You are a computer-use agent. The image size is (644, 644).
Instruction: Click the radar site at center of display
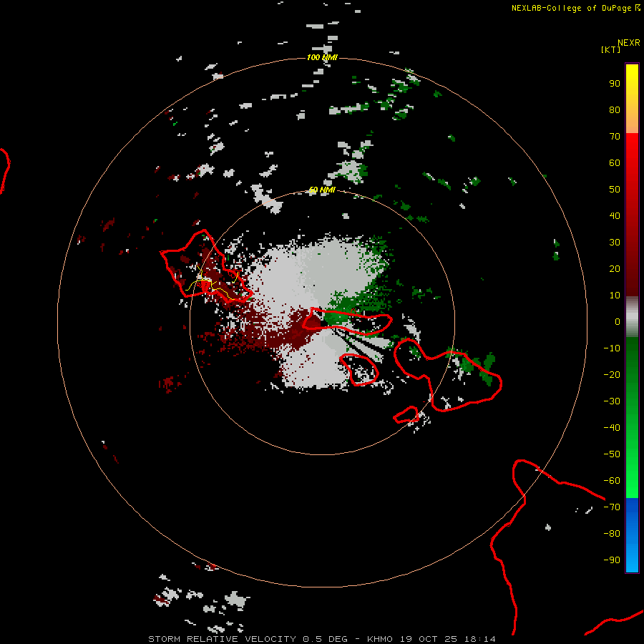323,323
